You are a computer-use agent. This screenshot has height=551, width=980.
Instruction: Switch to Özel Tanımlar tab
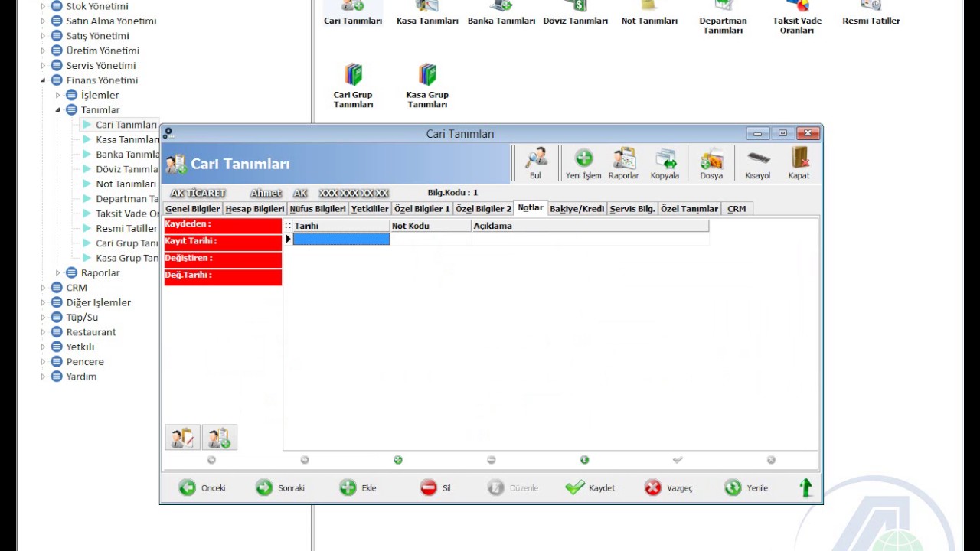[x=690, y=209]
